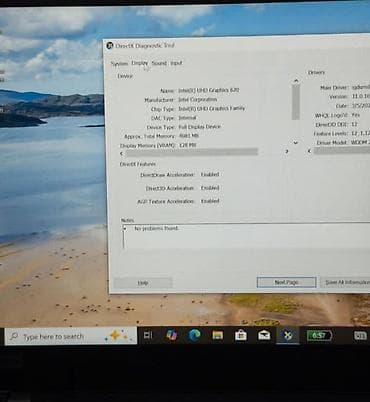Click the 'Internal' DAC Type value
This screenshot has width=370, height=402.
(x=187, y=118)
